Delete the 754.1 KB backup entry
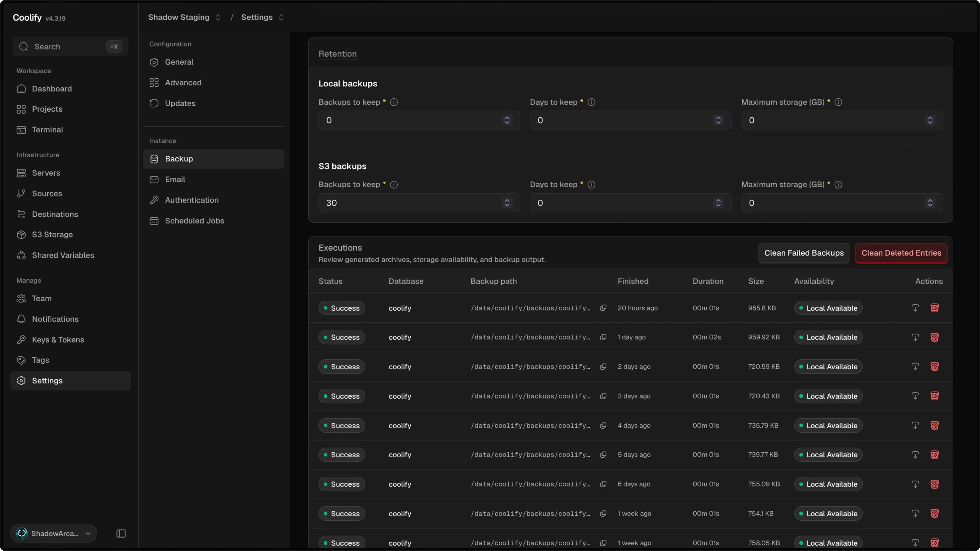Screen dimensions: 980x551 (934, 513)
